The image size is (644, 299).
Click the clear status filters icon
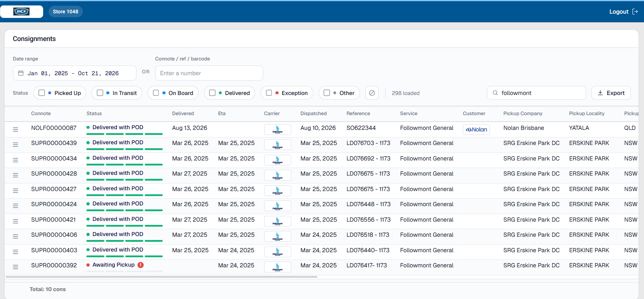click(x=372, y=93)
